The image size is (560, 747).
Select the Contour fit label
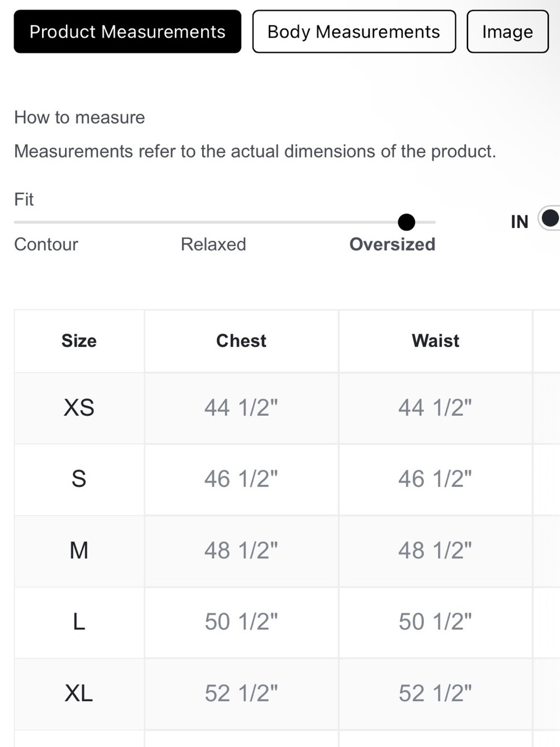[x=46, y=244]
